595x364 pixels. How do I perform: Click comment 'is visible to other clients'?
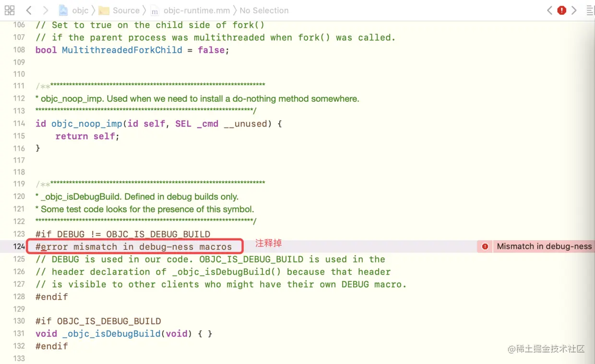coord(221,284)
